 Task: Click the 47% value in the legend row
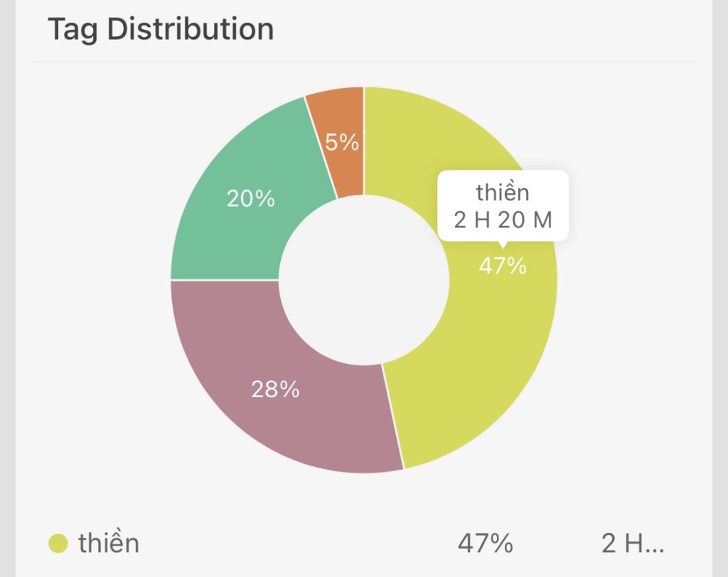pyautogui.click(x=486, y=544)
